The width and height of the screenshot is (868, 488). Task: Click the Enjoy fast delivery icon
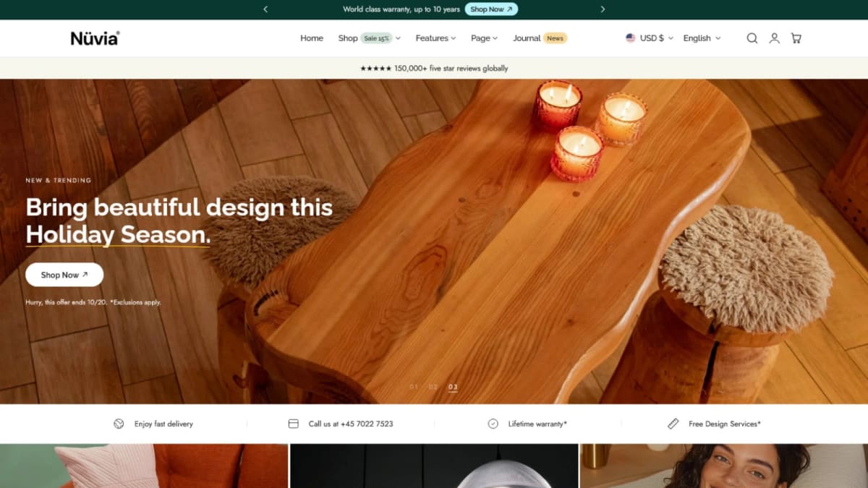117,424
